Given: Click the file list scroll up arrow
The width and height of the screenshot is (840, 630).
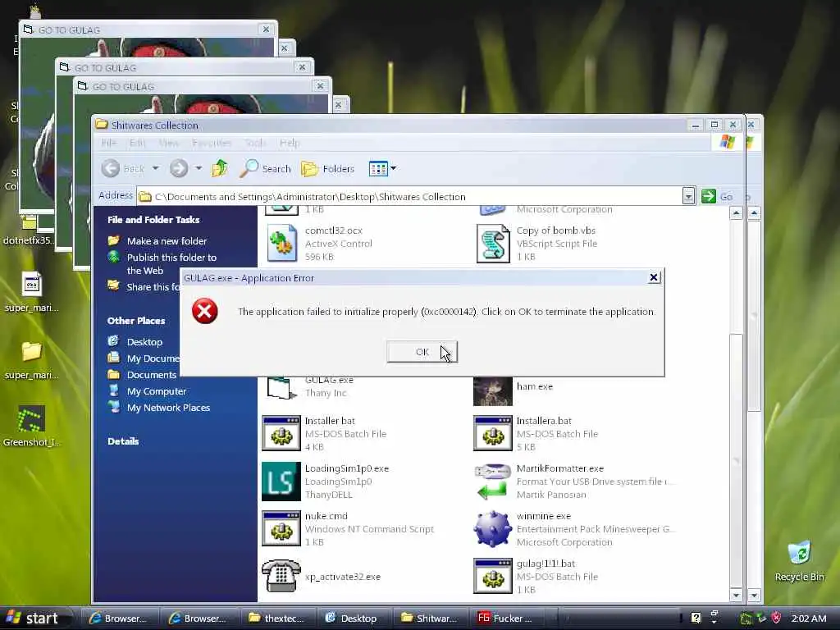Looking at the screenshot, I should 736,214.
